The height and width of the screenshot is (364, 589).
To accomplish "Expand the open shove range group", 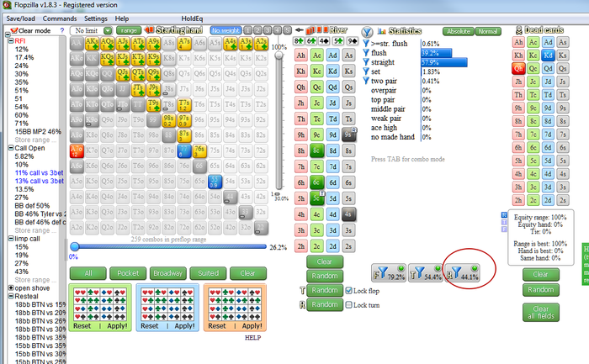I will (11, 288).
